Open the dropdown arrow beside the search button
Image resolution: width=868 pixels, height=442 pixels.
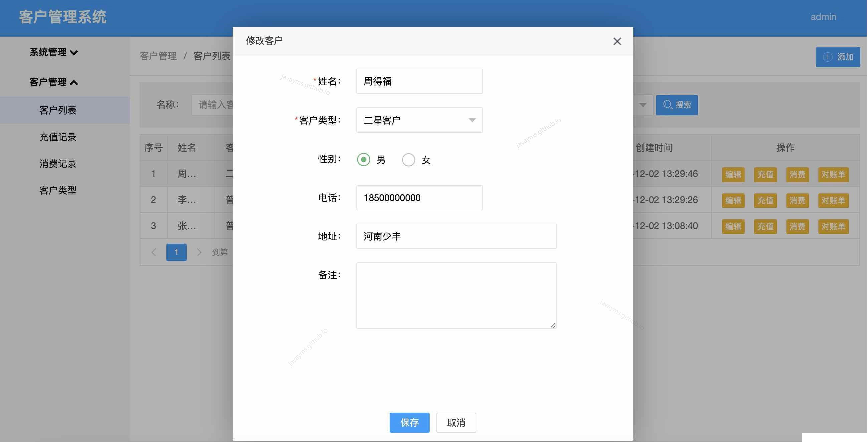point(643,105)
